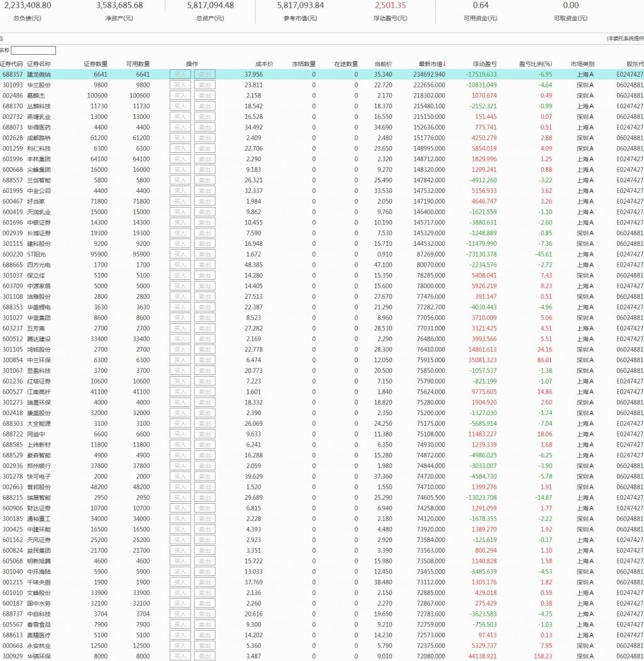
Task: Click 总负债 value 2,233,408.80
Action: pos(28,6)
